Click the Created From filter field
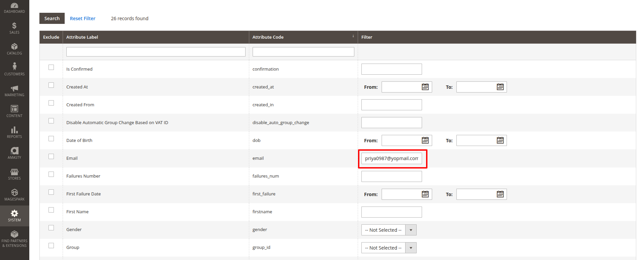 tap(392, 105)
